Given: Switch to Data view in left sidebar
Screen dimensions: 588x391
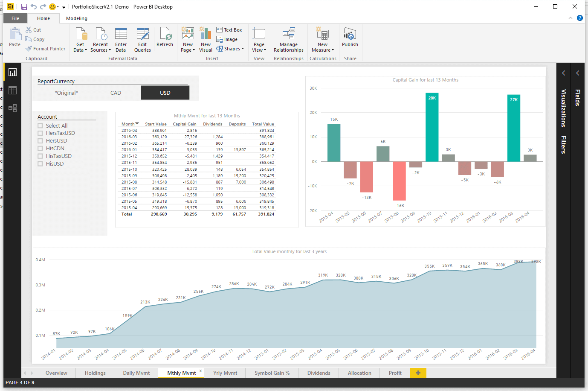Looking at the screenshot, I should [12, 90].
